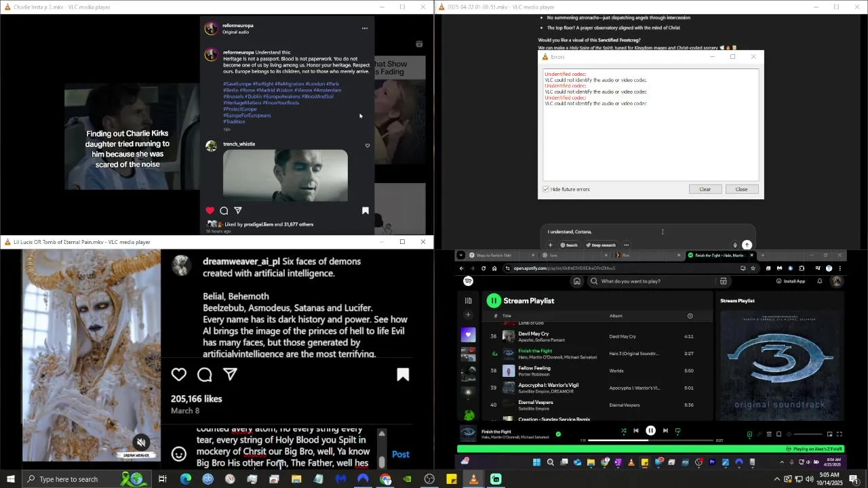Adjust Spotify volume slider

tap(808, 434)
